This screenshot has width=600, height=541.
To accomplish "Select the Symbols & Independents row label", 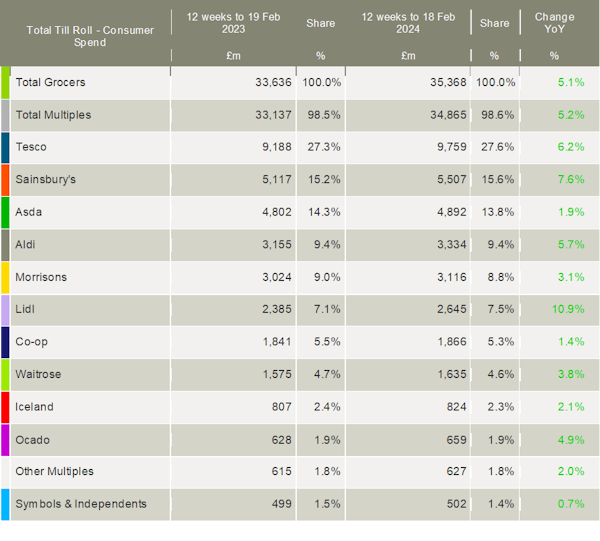I will [81, 504].
